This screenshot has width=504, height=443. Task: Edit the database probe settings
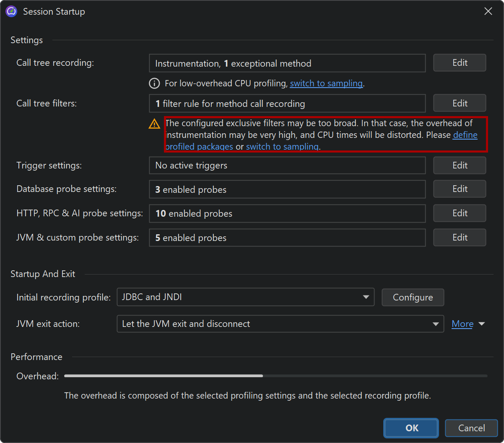[x=460, y=189]
